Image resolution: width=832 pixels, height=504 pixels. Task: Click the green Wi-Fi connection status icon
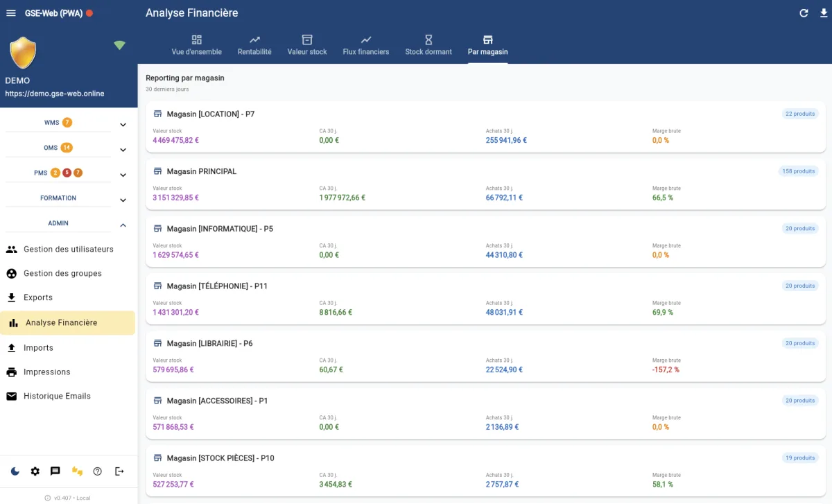(x=120, y=46)
